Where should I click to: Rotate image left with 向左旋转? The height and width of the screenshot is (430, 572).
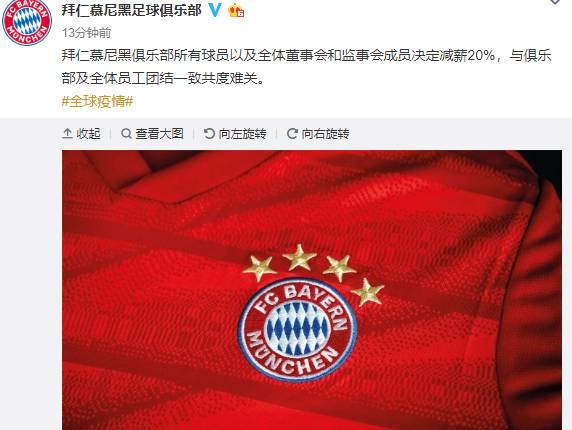click(x=235, y=134)
